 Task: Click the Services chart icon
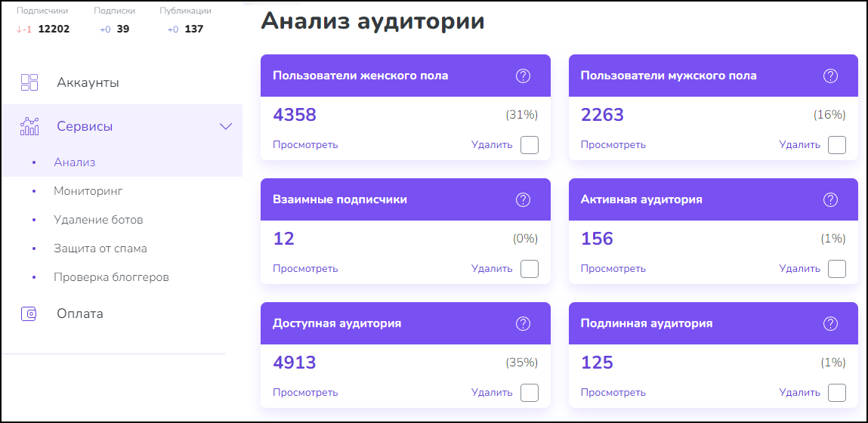coord(29,126)
